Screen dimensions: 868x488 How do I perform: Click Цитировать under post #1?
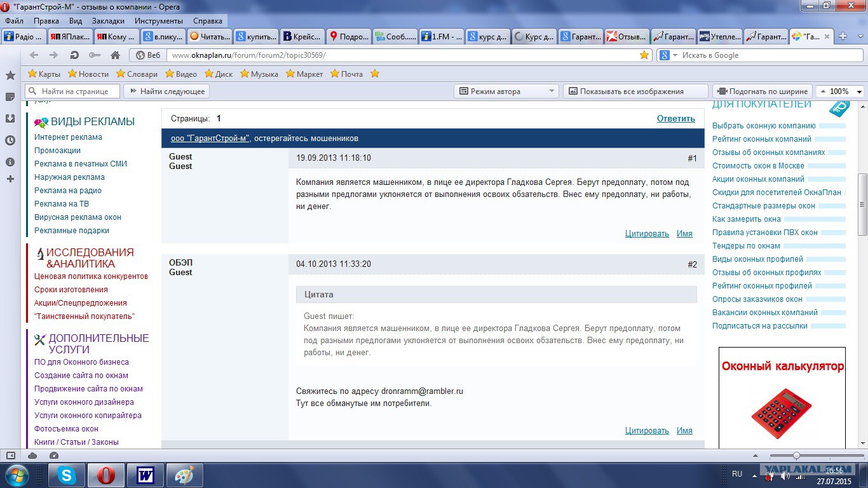tap(647, 233)
